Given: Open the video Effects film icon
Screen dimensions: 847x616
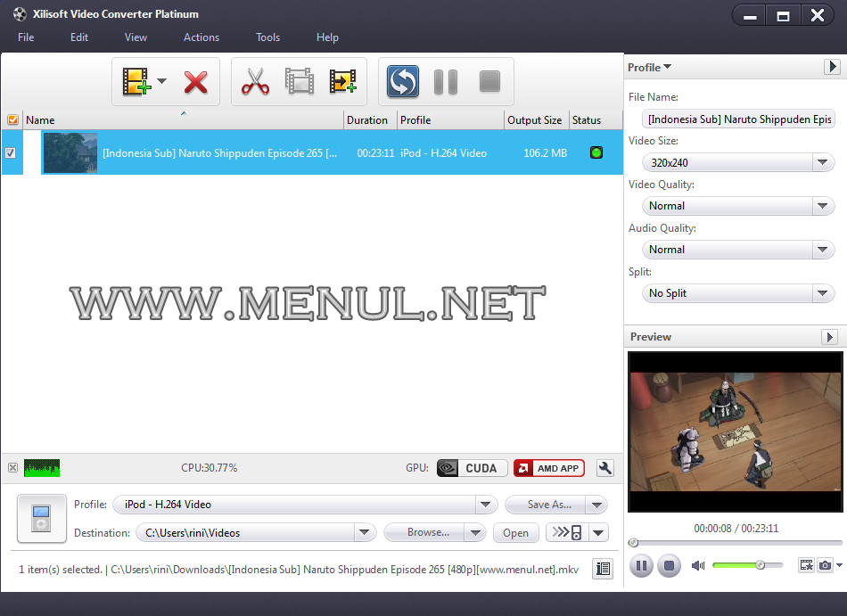Looking at the screenshot, I should click(x=300, y=81).
